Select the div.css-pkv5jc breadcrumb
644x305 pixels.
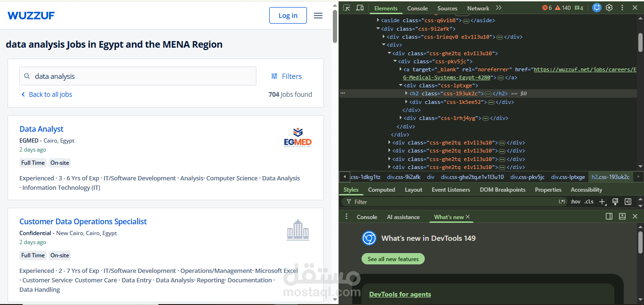(527, 177)
